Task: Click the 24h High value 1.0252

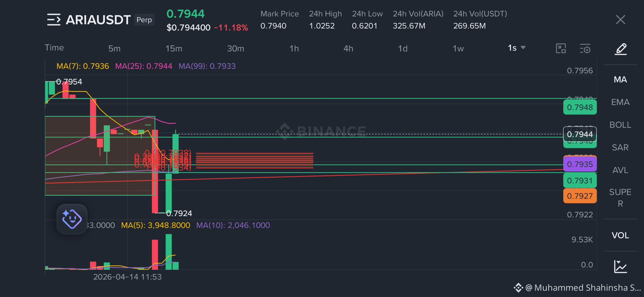Action: tap(322, 26)
